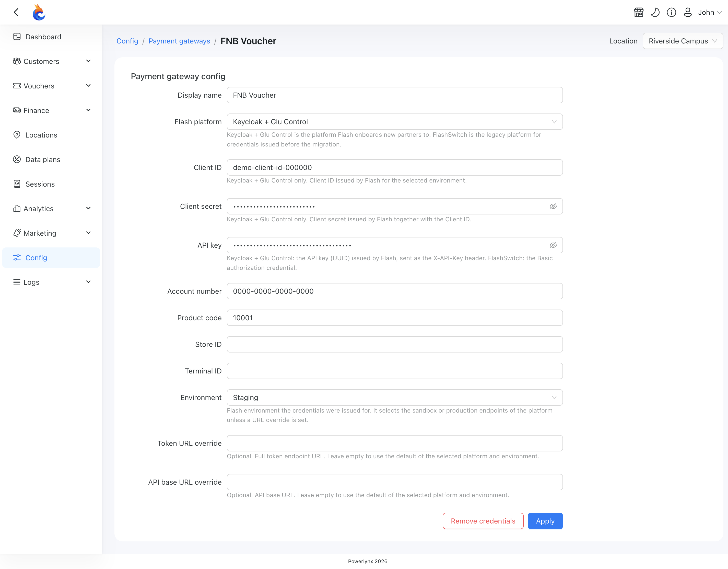Click the Locations pin icon
This screenshot has height=569, width=728.
(x=17, y=135)
